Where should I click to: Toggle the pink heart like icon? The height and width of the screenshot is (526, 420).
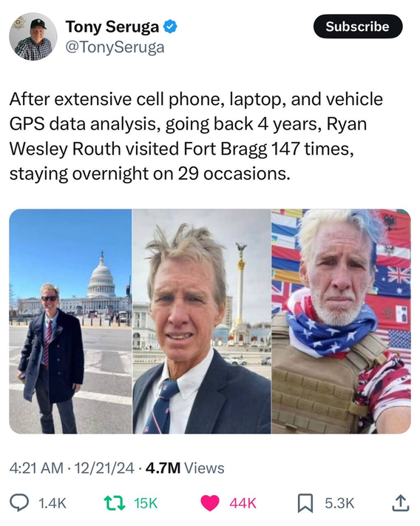click(x=210, y=504)
